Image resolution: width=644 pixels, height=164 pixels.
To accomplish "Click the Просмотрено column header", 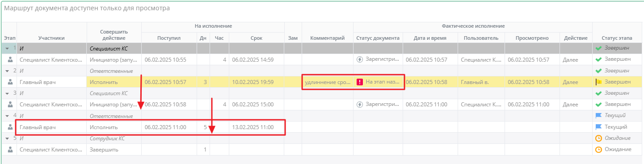I will 531,38.
